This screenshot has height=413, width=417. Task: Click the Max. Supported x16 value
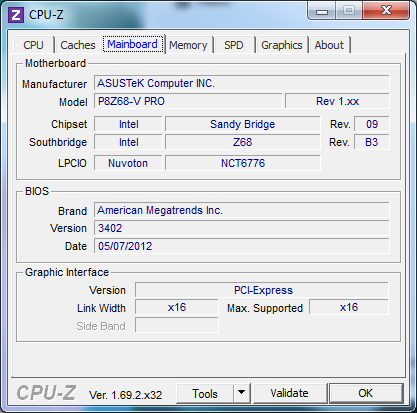[349, 307]
